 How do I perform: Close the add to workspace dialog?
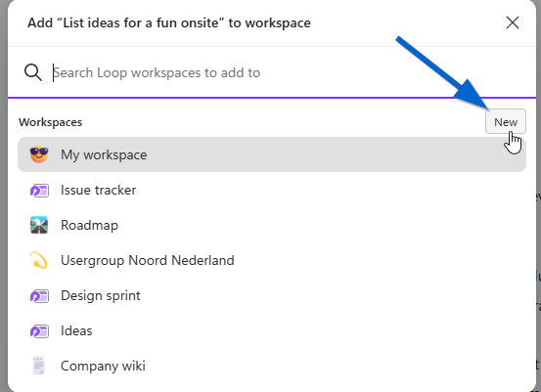tap(513, 22)
